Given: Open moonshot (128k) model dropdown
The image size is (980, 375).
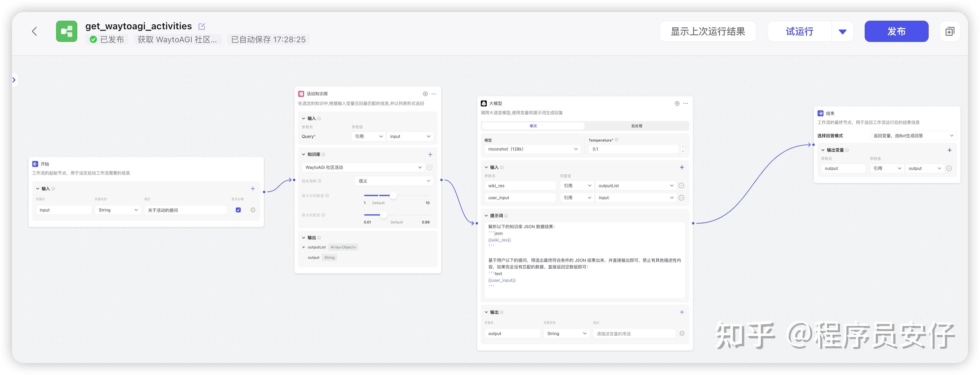Looking at the screenshot, I should (532, 149).
